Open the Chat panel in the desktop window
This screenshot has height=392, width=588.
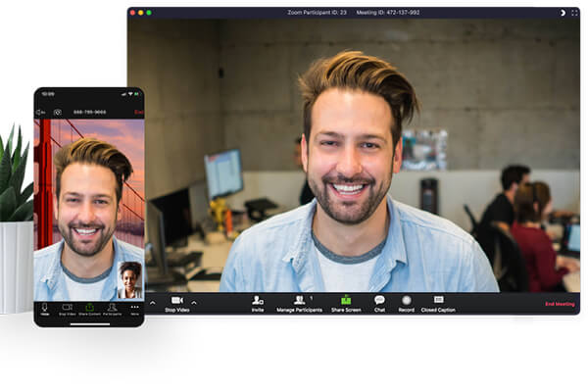pos(379,304)
